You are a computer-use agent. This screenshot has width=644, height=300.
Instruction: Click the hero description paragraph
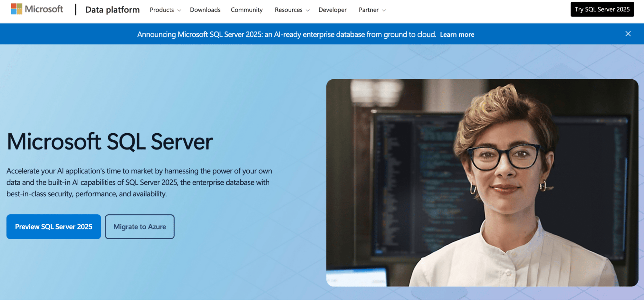pos(139,182)
